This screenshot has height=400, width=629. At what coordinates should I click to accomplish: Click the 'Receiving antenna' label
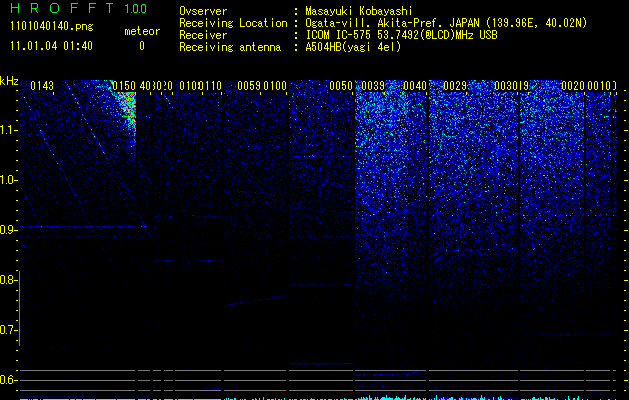pos(230,47)
